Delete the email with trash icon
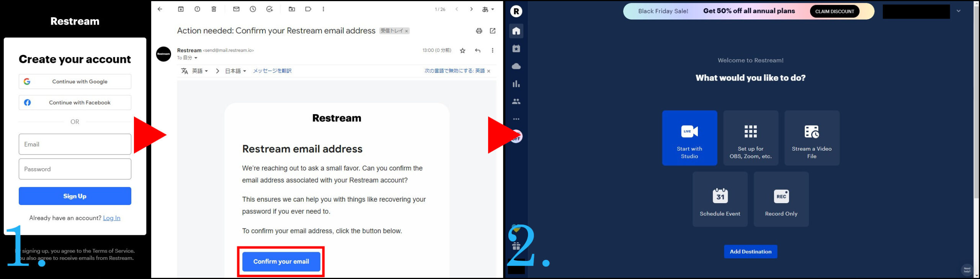This screenshot has height=279, width=980. tap(214, 9)
